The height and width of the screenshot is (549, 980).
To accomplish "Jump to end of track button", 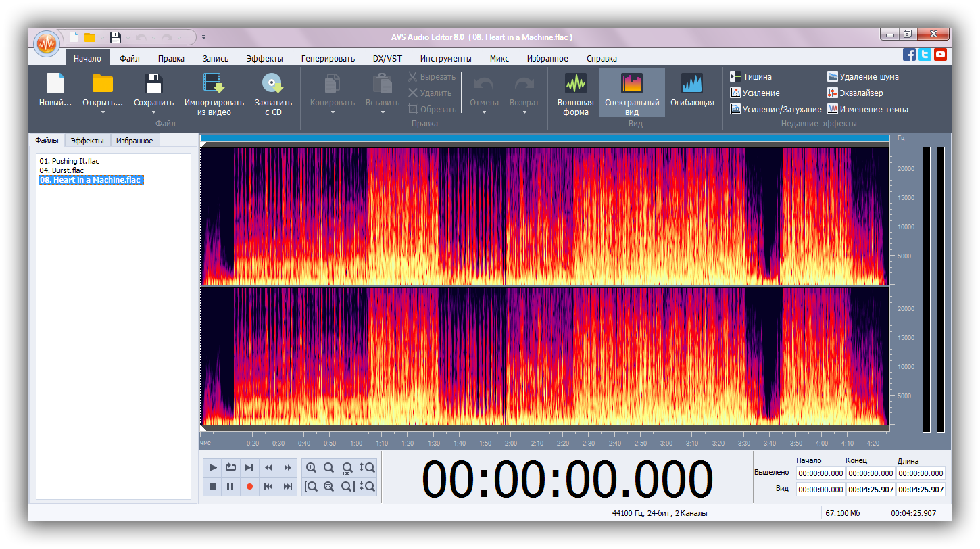I will (x=287, y=486).
